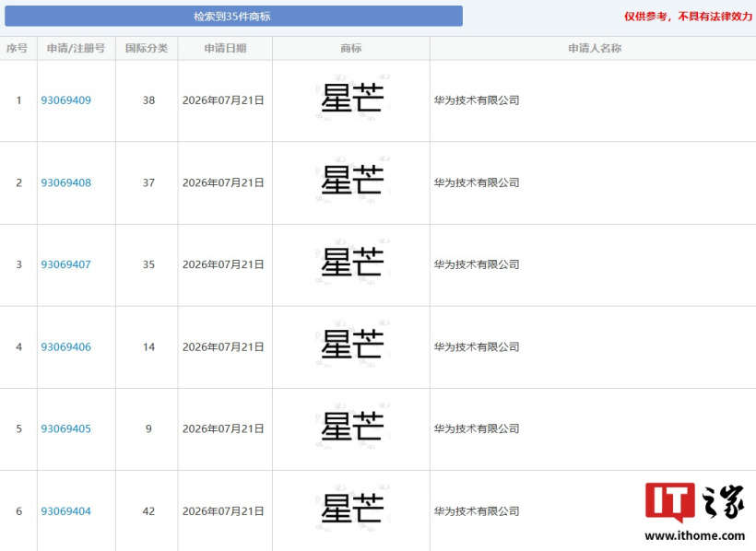
Task: Select class 42 cell in row 6
Action: click(148, 511)
